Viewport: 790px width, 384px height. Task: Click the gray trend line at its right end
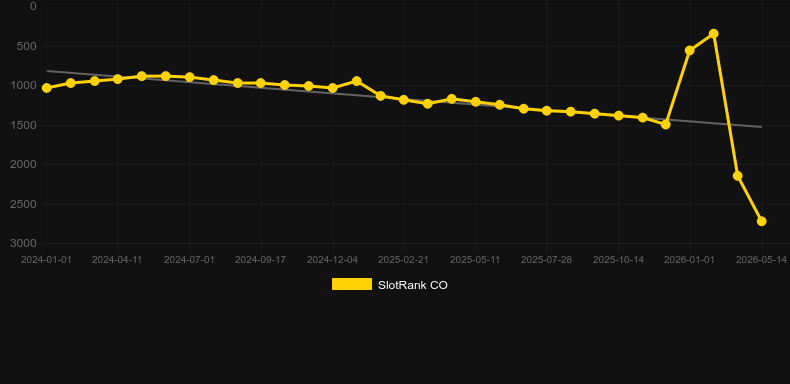tap(760, 126)
